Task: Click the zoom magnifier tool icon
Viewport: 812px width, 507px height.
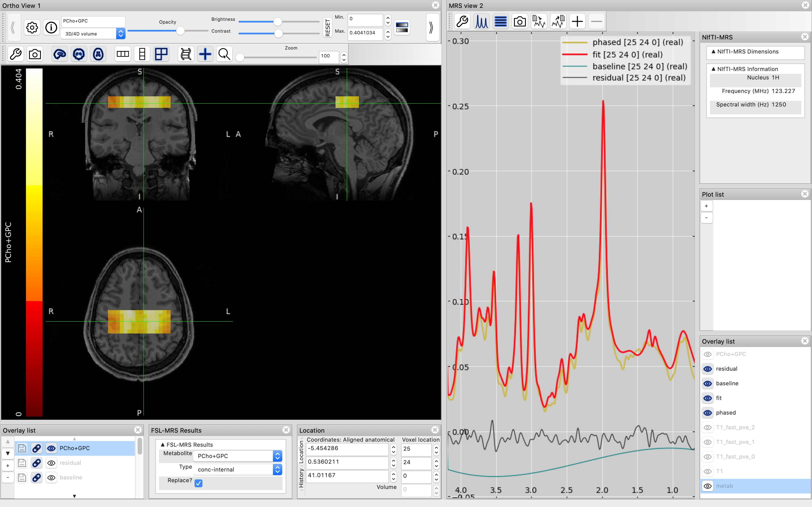Action: [x=224, y=54]
